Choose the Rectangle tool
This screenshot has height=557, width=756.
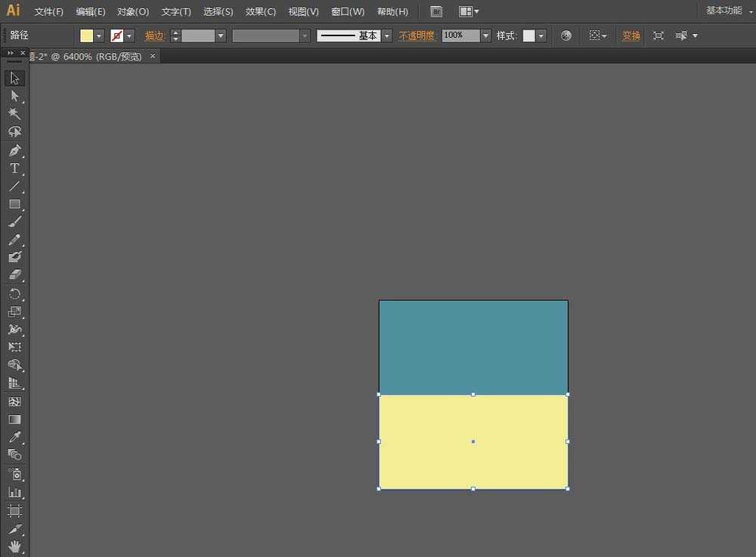click(14, 204)
